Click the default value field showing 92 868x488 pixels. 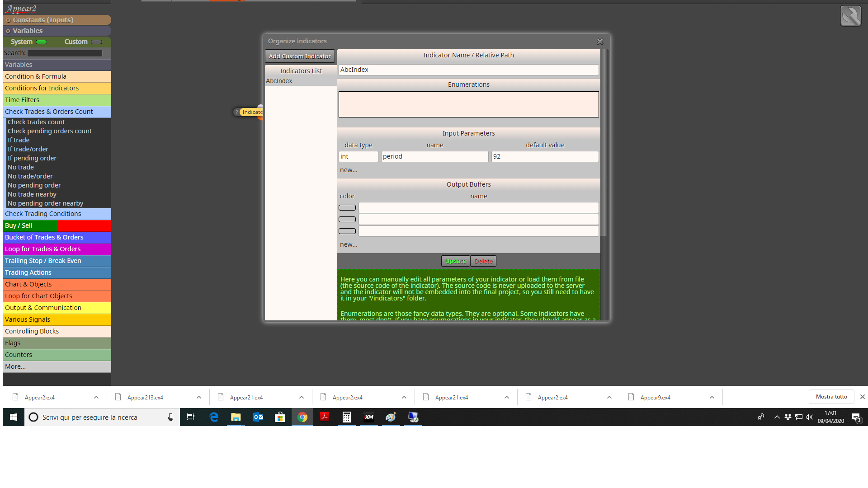pos(545,156)
